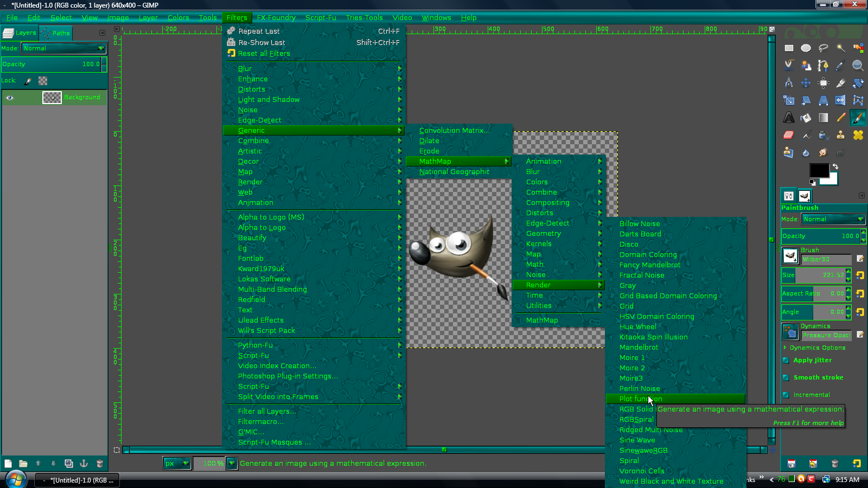This screenshot has width=868, height=488.
Task: Click the Untitled GIMP item in the taskbar
Action: coord(76,480)
